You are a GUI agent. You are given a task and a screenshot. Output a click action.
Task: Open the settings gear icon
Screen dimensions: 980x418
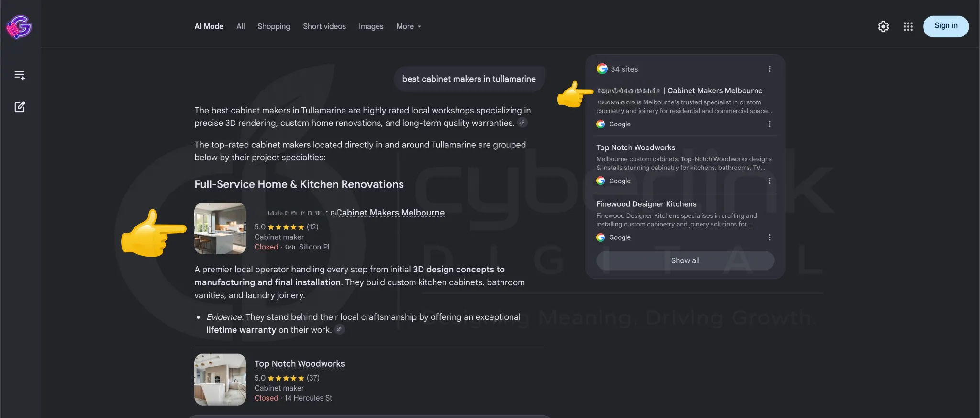tap(883, 26)
